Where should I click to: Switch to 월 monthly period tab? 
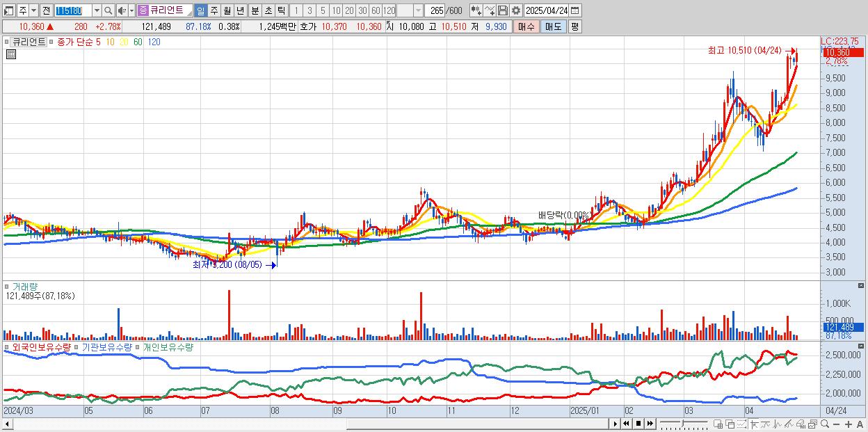tap(227, 10)
